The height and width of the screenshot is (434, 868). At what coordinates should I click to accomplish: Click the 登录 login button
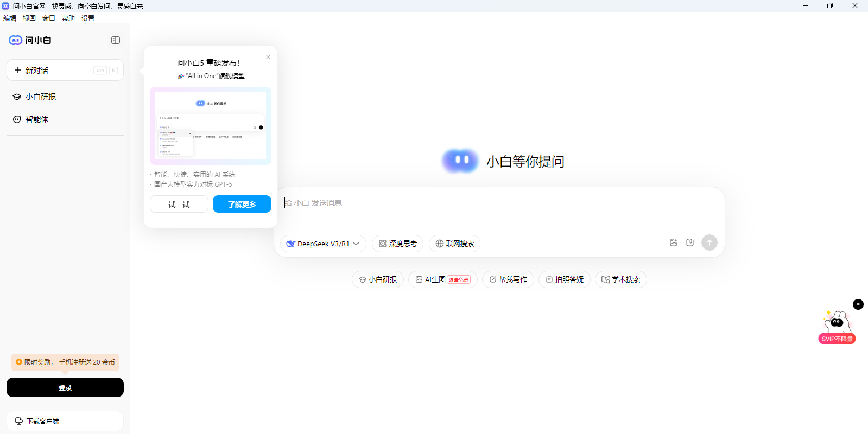65,387
